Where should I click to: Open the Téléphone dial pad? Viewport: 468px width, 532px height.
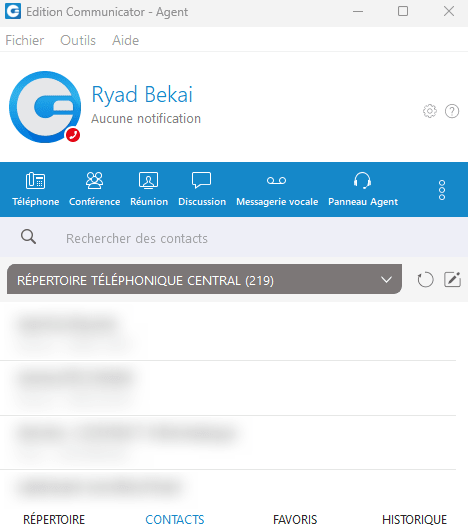pyautogui.click(x=35, y=189)
